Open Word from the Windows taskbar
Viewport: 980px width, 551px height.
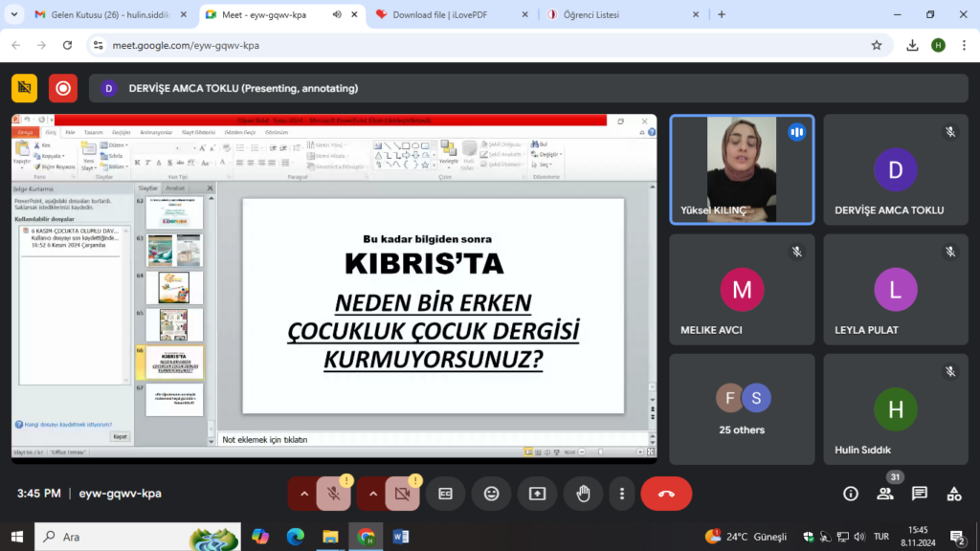click(x=400, y=537)
